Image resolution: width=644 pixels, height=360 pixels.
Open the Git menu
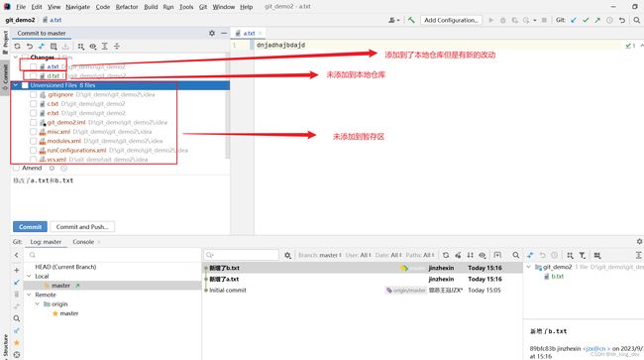[x=203, y=7]
